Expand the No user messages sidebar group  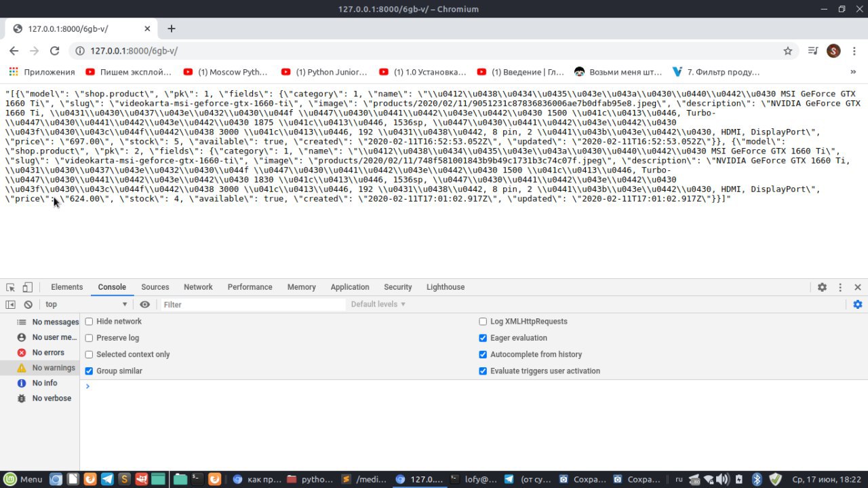[40, 337]
